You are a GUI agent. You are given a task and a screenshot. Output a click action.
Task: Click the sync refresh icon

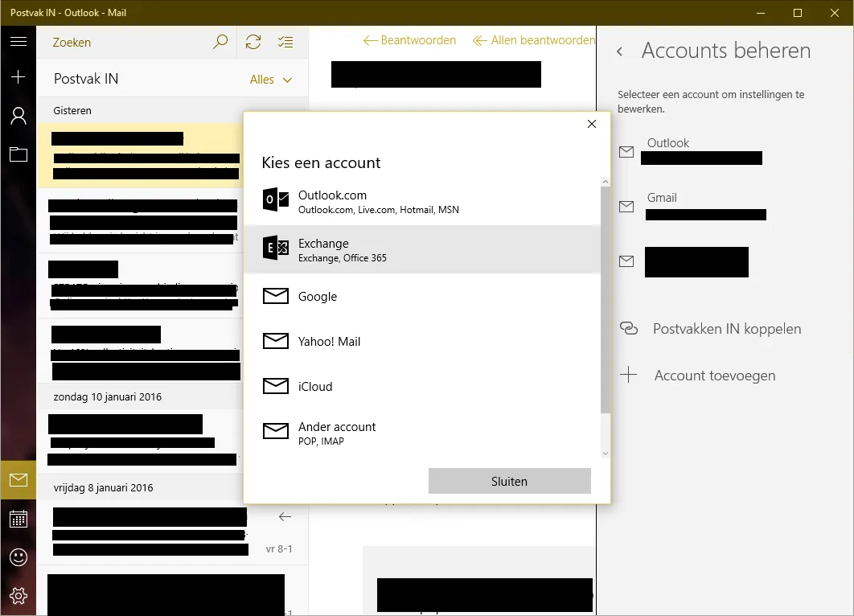click(x=253, y=42)
